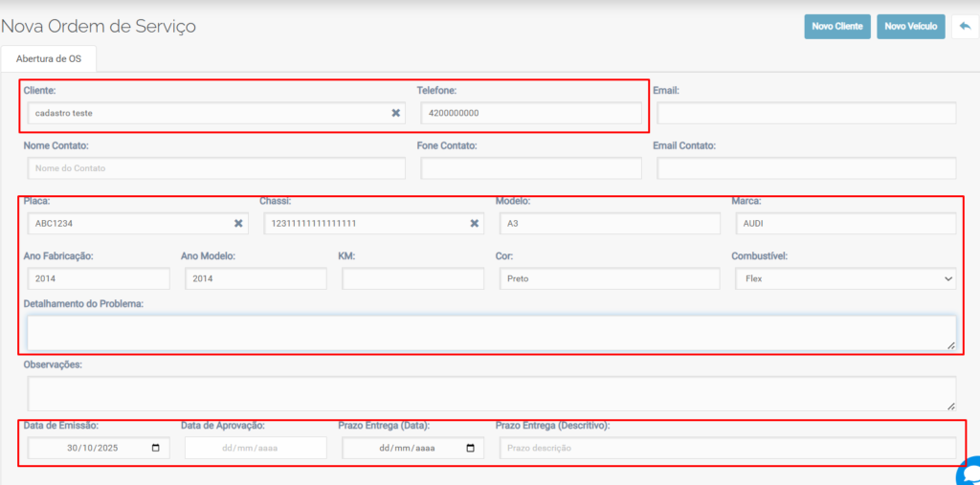Click the KM input field
This screenshot has height=485, width=980.
(x=412, y=278)
